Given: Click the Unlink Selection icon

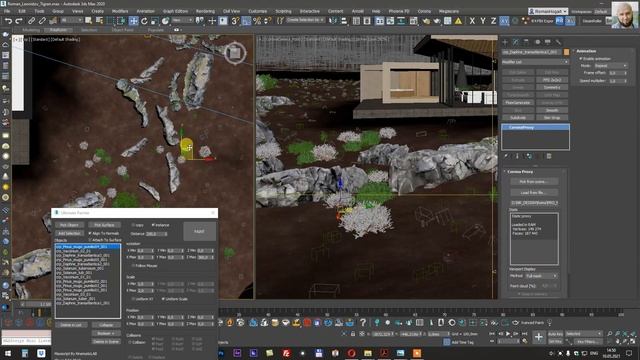Looking at the screenshot, I should (42, 20).
